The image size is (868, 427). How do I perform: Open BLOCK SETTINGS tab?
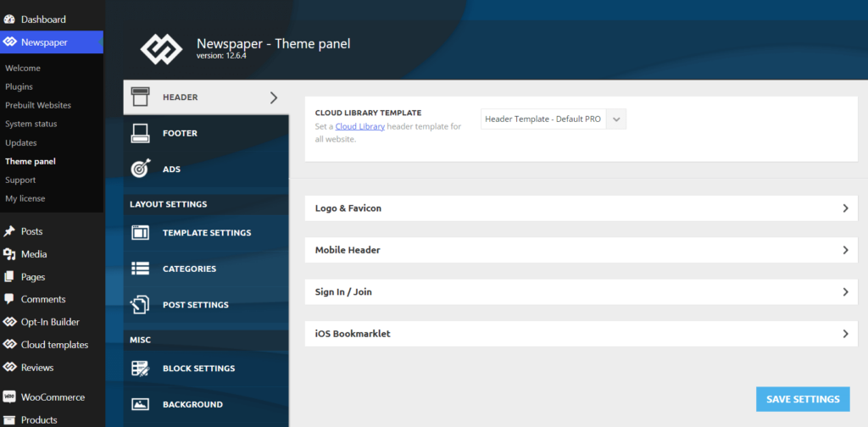tap(206, 369)
